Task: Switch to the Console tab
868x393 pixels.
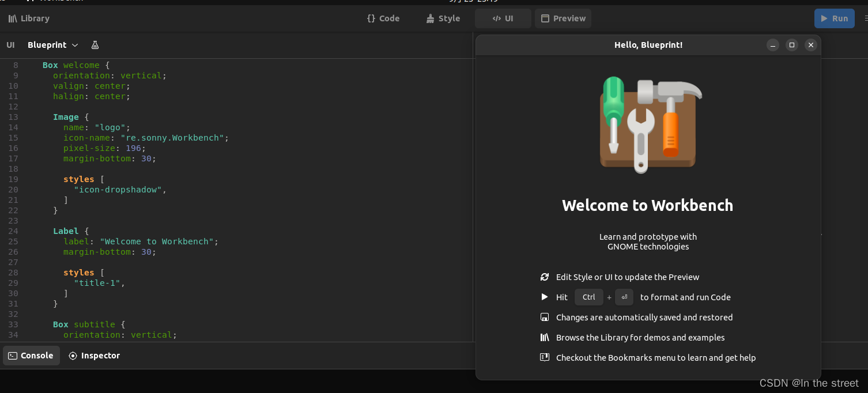Action: tap(31, 356)
